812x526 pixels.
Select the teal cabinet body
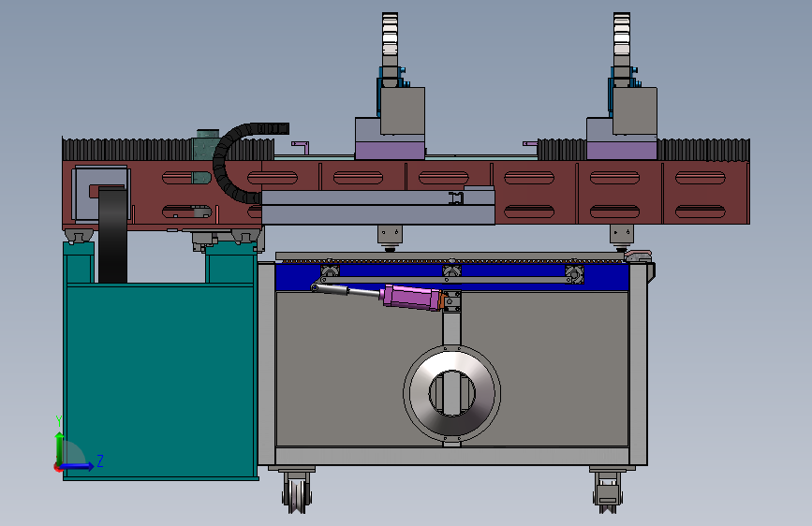point(160,381)
